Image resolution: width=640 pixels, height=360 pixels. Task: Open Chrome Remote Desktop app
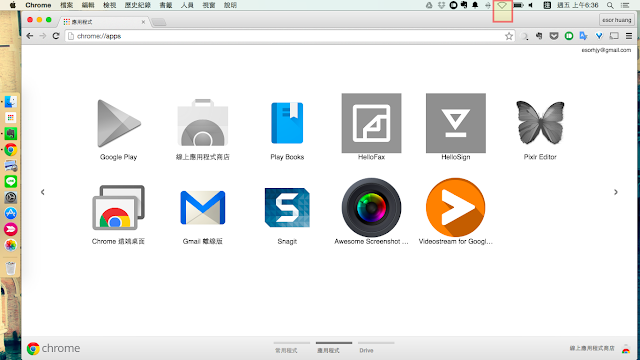tap(118, 207)
